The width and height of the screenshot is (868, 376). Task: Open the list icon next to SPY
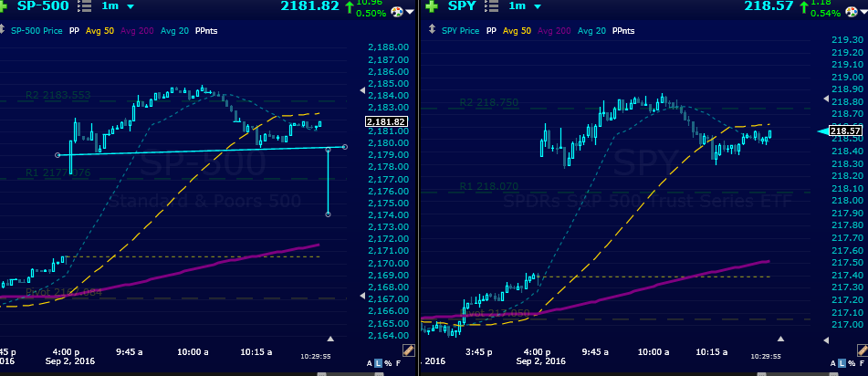[491, 6]
